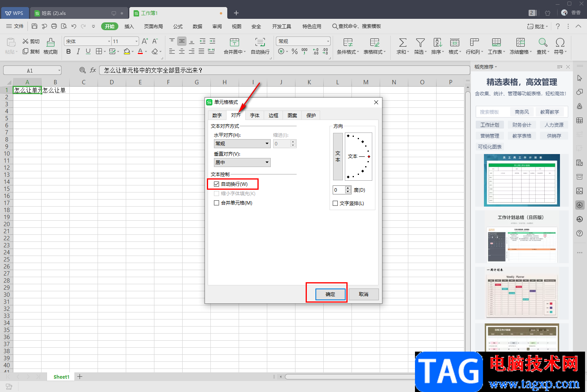Image resolution: width=587 pixels, height=392 pixels.
Task: Click the Undo arrow icon
Action: (x=74, y=26)
